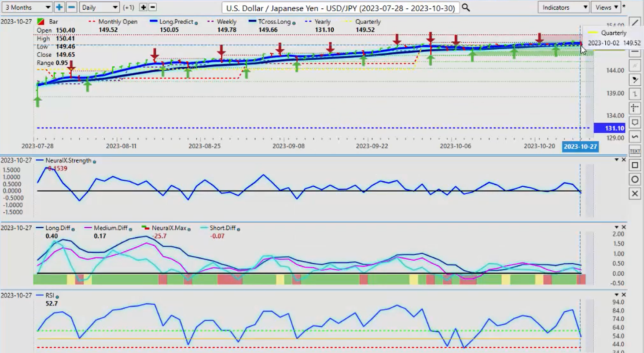The height and width of the screenshot is (353, 644).
Task: Click the Yearly legend entry
Action: (319, 22)
